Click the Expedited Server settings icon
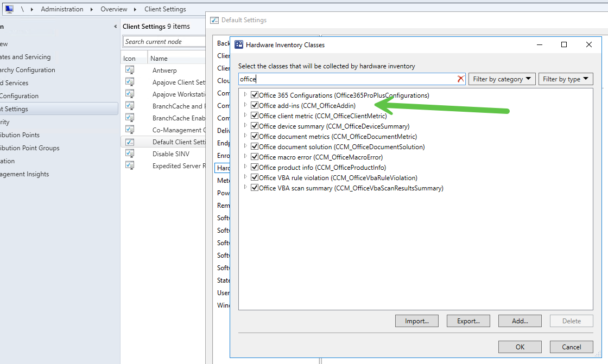The height and width of the screenshot is (364, 608). coord(130,165)
